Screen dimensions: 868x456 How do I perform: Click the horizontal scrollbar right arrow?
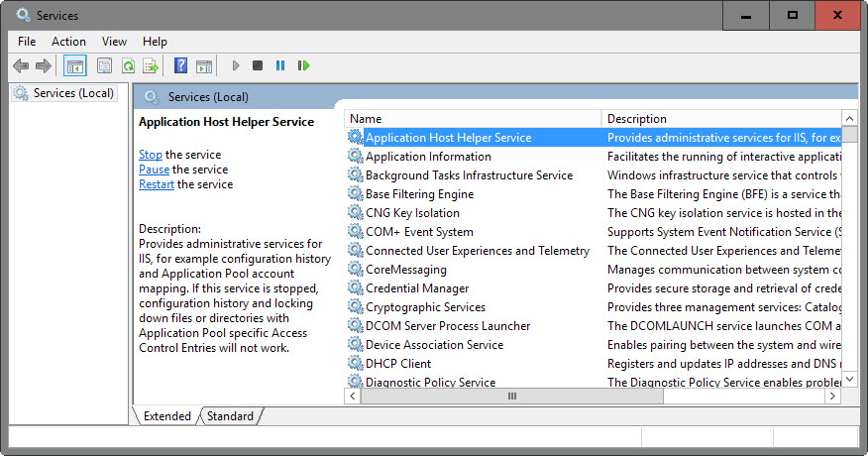832,397
